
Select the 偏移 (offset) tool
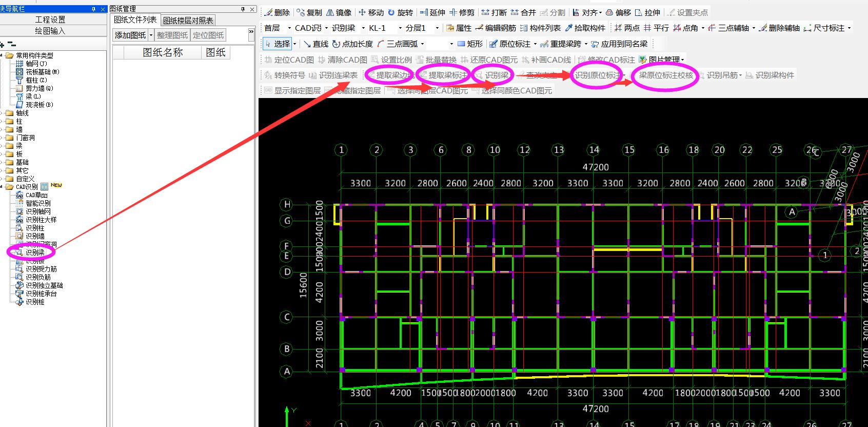[x=618, y=12]
